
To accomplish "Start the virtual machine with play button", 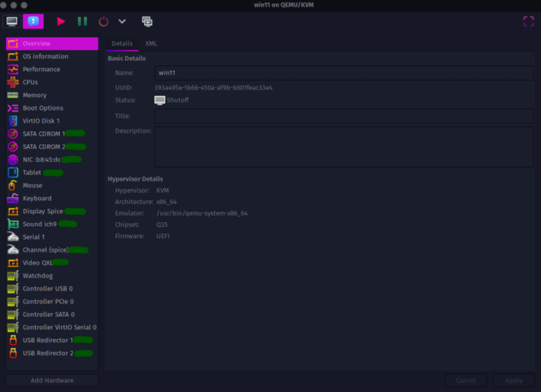I will pyautogui.click(x=61, y=21).
